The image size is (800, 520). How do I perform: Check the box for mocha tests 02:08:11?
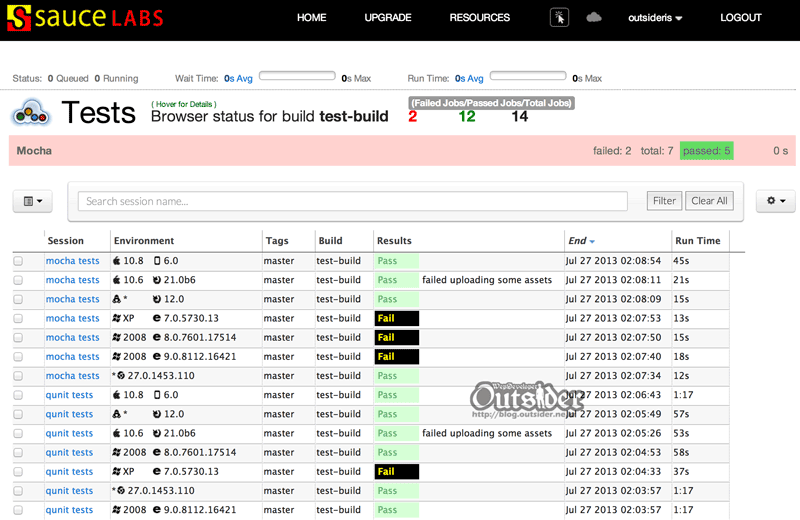pyautogui.click(x=18, y=280)
